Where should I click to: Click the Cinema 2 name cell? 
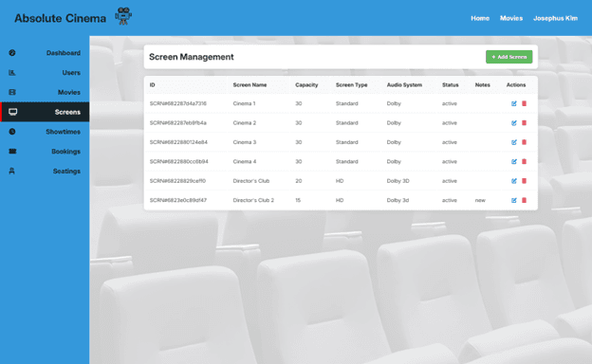[244, 123]
